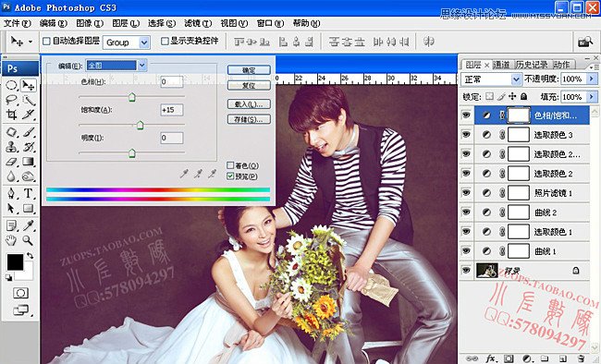Select the Eraser tool
This screenshot has width=601, height=364.
tap(11, 162)
